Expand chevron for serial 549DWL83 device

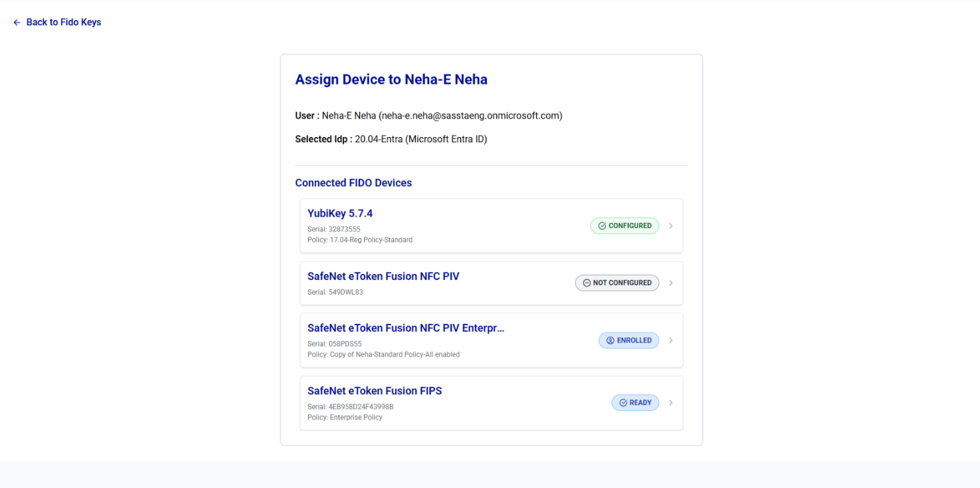point(671,283)
